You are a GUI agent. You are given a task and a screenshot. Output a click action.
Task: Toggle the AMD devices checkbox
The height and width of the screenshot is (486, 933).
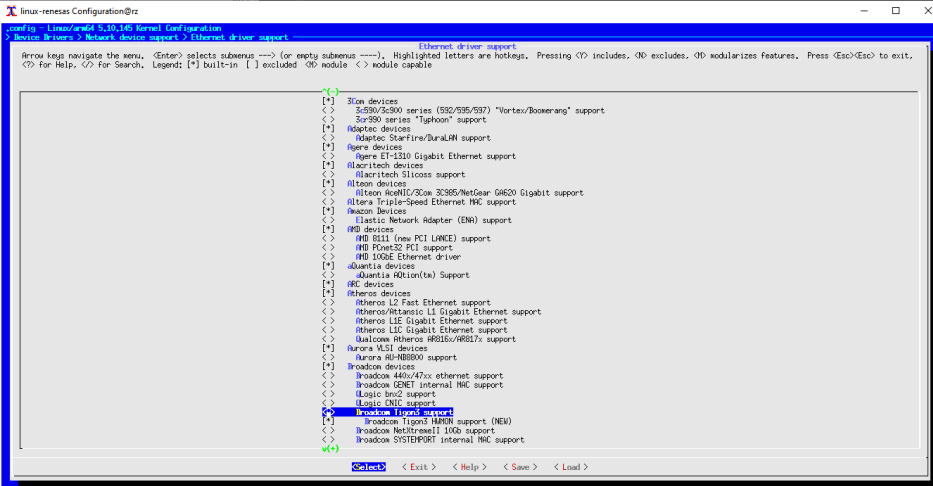(328, 229)
